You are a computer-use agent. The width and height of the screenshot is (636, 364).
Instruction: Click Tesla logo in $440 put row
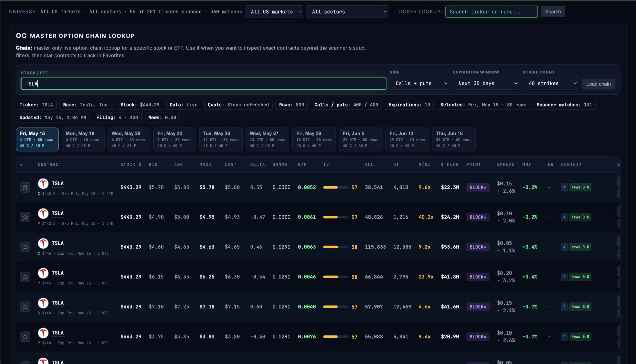[x=43, y=333]
